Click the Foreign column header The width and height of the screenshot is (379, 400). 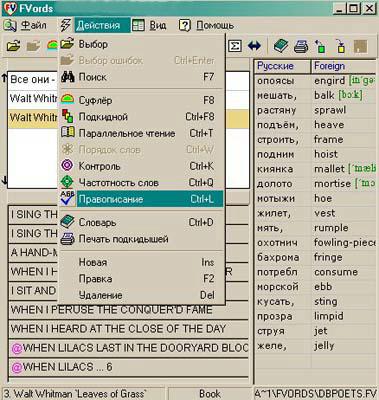click(345, 66)
